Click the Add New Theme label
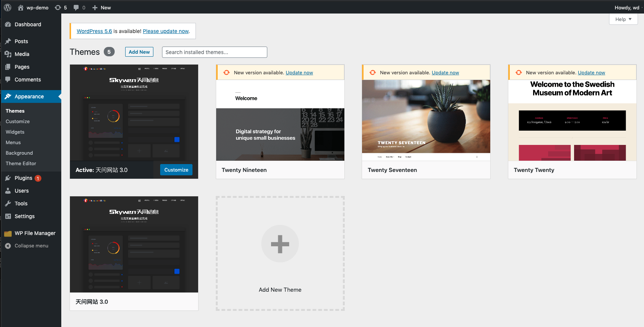Image resolution: width=644 pixels, height=327 pixels. coord(280,290)
